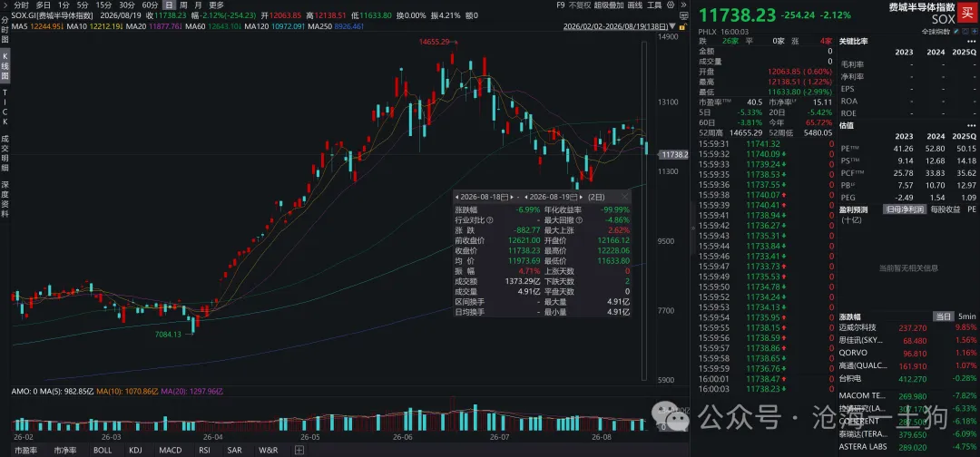The height and width of the screenshot is (457, 980).
Task: Close the interval statistics popup
Action: point(624,196)
